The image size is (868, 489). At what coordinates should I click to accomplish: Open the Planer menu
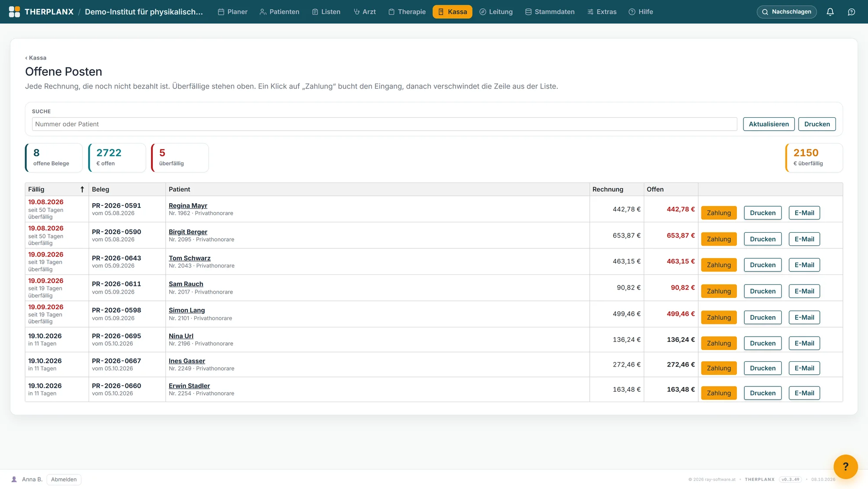pos(233,12)
